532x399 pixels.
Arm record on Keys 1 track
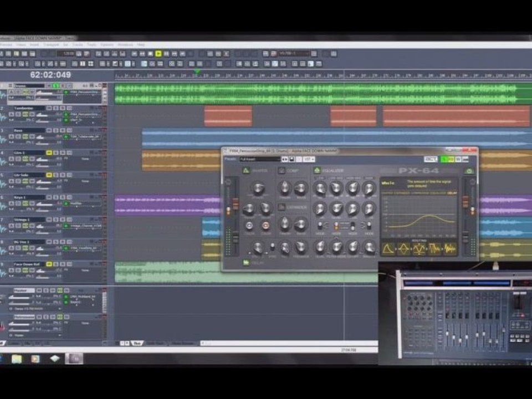pyautogui.click(x=63, y=197)
